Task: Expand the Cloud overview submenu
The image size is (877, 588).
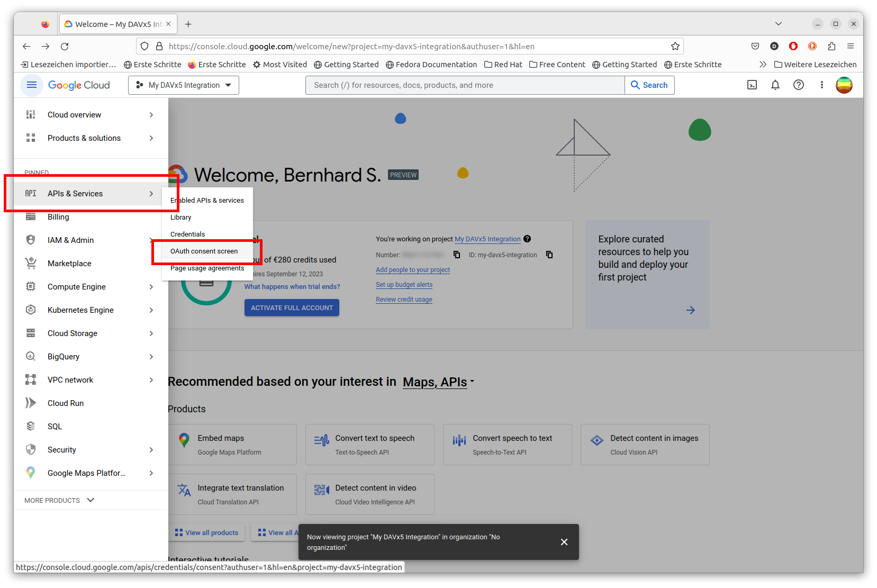Action: tap(151, 115)
